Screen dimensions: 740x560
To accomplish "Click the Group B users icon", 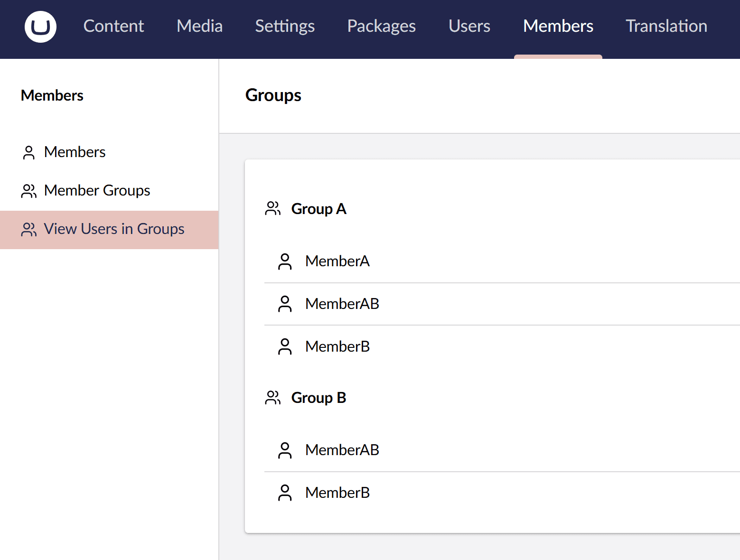I will click(273, 398).
